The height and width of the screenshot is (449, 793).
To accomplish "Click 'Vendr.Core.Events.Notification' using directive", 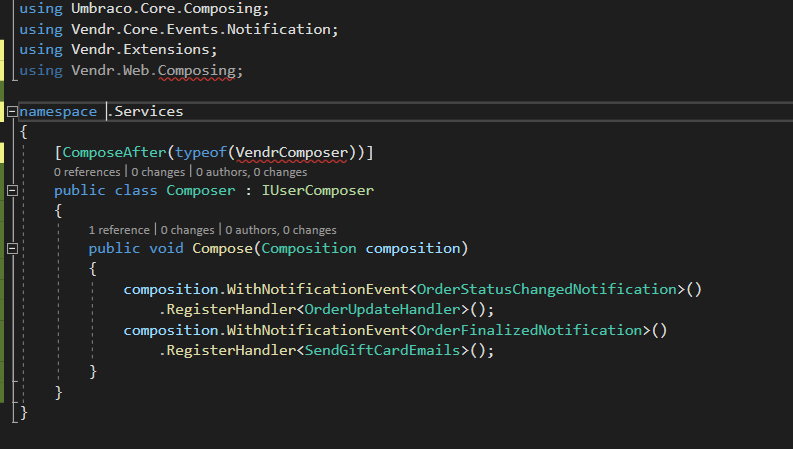I will pos(201,29).
